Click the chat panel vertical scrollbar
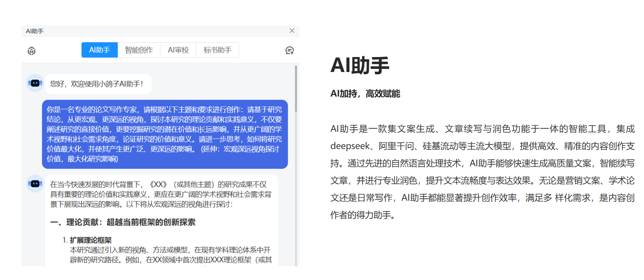This screenshot has height=280, width=644. [x=296, y=89]
